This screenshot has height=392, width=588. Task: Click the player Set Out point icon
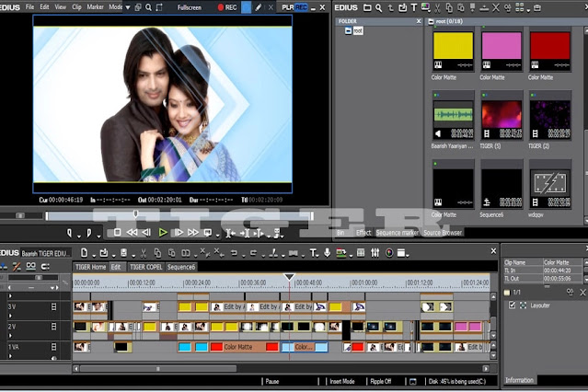(89, 234)
